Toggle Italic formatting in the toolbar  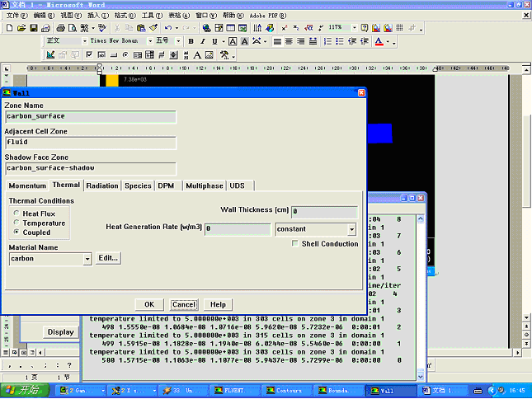(x=203, y=41)
